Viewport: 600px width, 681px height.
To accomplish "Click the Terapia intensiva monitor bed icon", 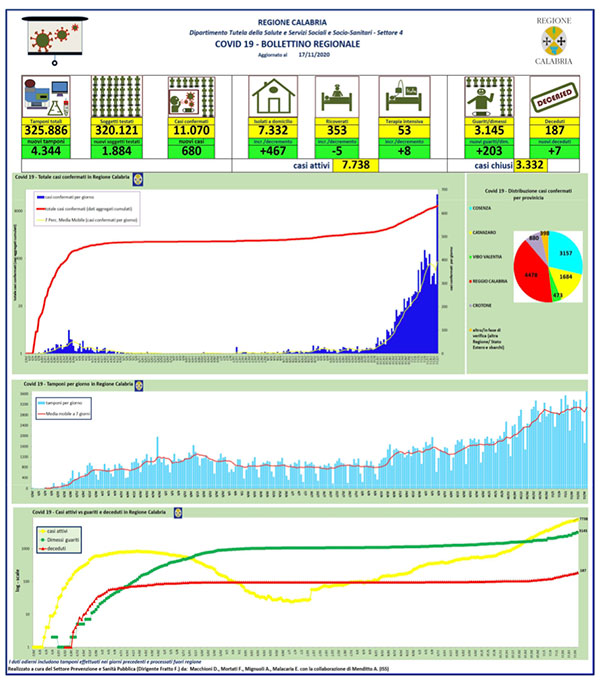I will pyautogui.click(x=404, y=97).
